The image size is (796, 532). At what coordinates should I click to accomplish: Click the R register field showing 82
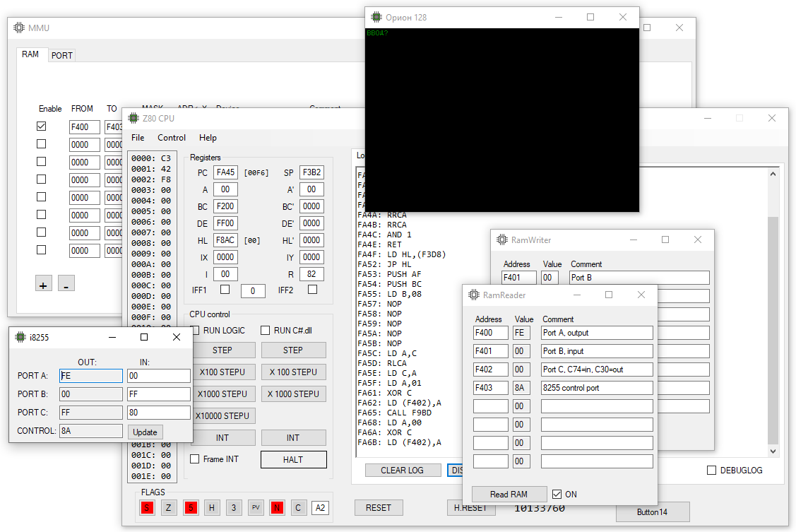(x=311, y=274)
